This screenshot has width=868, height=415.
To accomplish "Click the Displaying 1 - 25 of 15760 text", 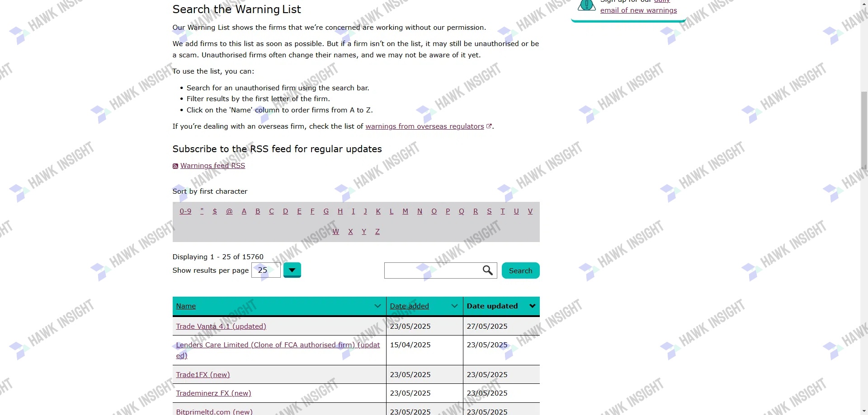I will [218, 256].
